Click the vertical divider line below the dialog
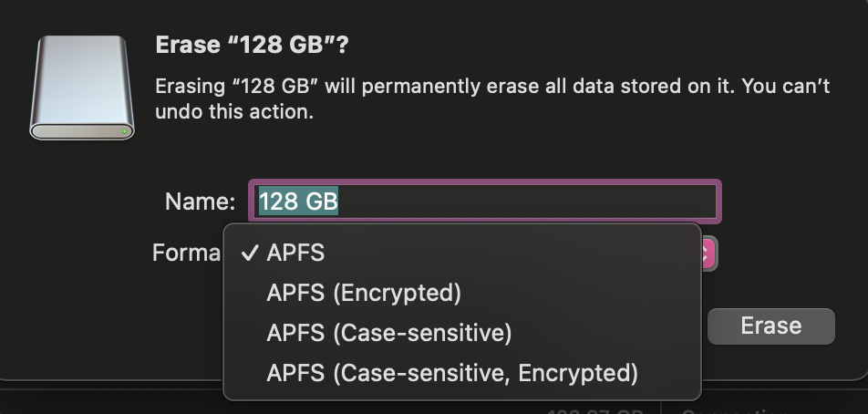The height and width of the screenshot is (414, 868). (x=659, y=407)
